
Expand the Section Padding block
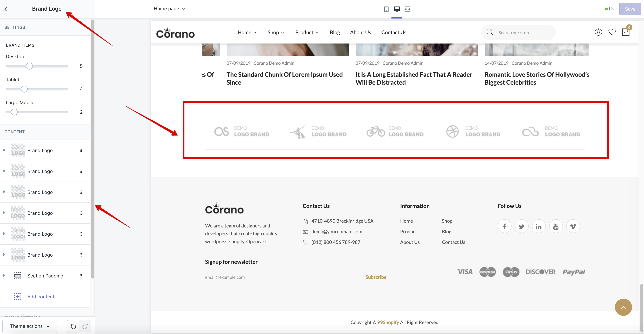pyautogui.click(x=4, y=275)
